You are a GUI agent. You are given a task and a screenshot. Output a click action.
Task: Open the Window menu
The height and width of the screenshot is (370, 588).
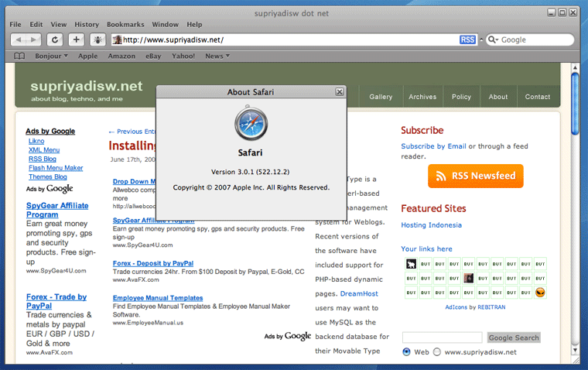tap(166, 25)
